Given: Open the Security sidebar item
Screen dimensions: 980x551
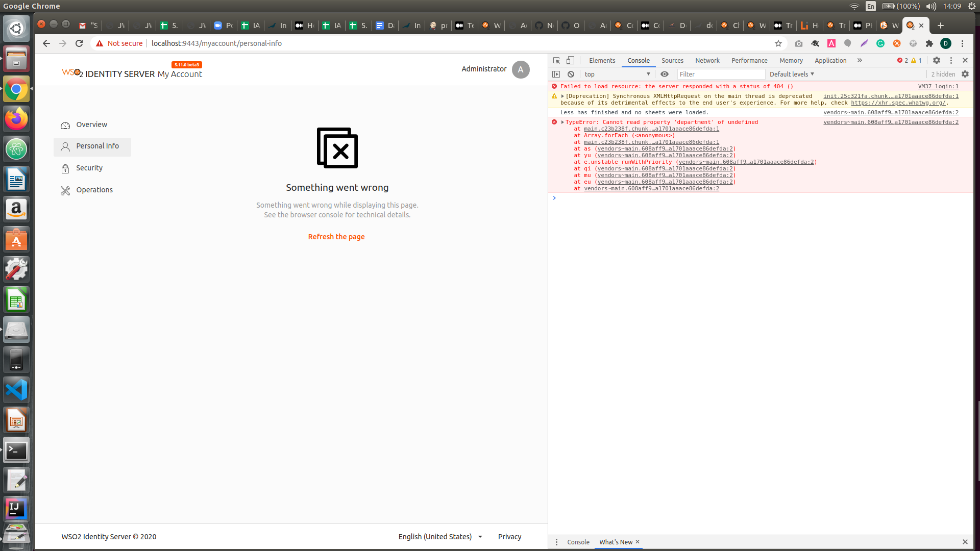Looking at the screenshot, I should tap(89, 168).
